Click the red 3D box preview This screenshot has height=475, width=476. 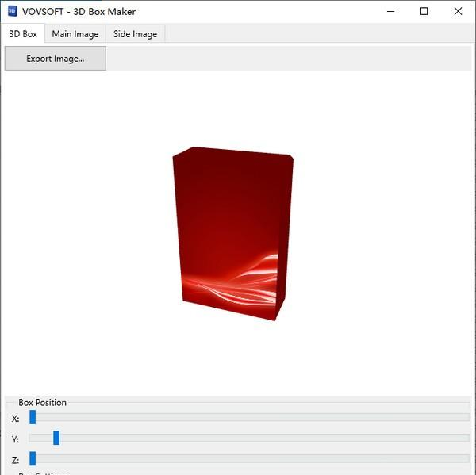[232, 234]
